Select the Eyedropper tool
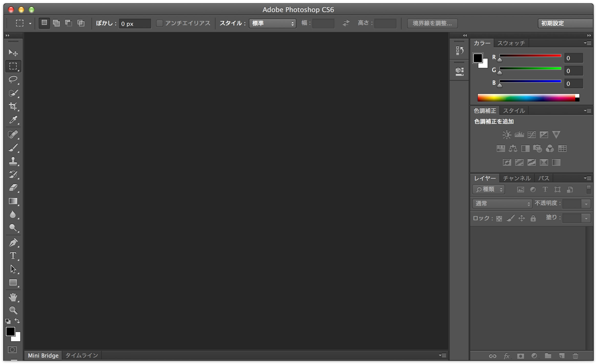597x364 pixels. (13, 120)
